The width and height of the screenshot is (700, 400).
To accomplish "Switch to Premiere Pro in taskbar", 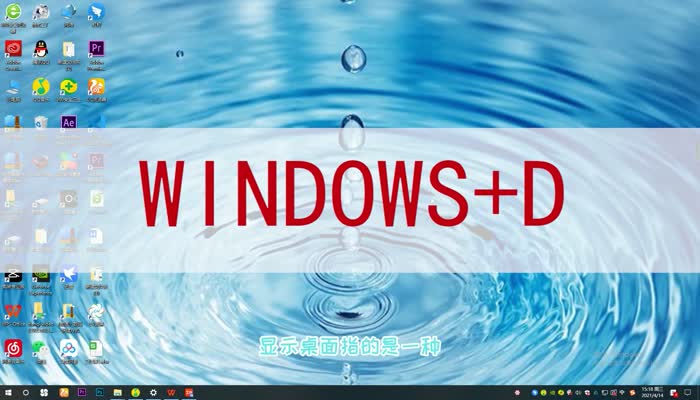I will coord(82,392).
